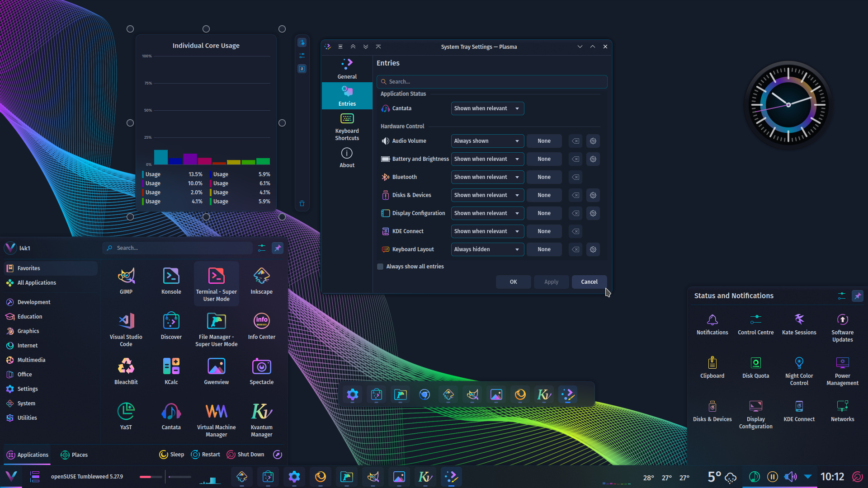Open Battery and Brightness visibility dropdown
Image resolution: width=868 pixels, height=488 pixels.
(487, 159)
